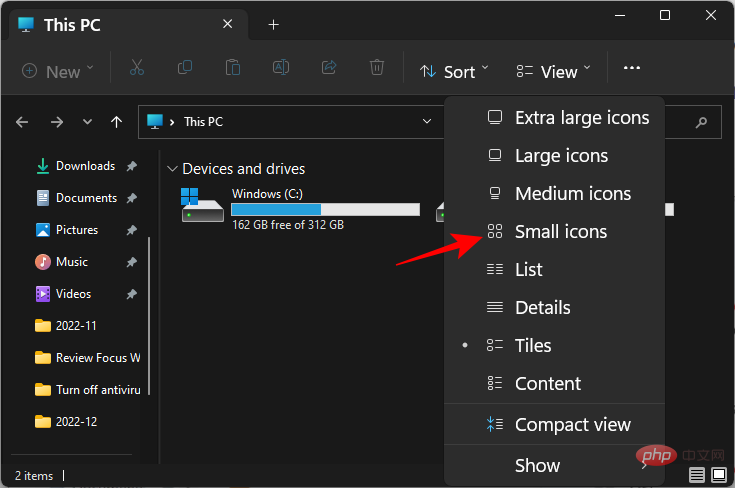Switch to large thumbnails via status bar icon
This screenshot has height=488, width=735.
tap(719, 475)
